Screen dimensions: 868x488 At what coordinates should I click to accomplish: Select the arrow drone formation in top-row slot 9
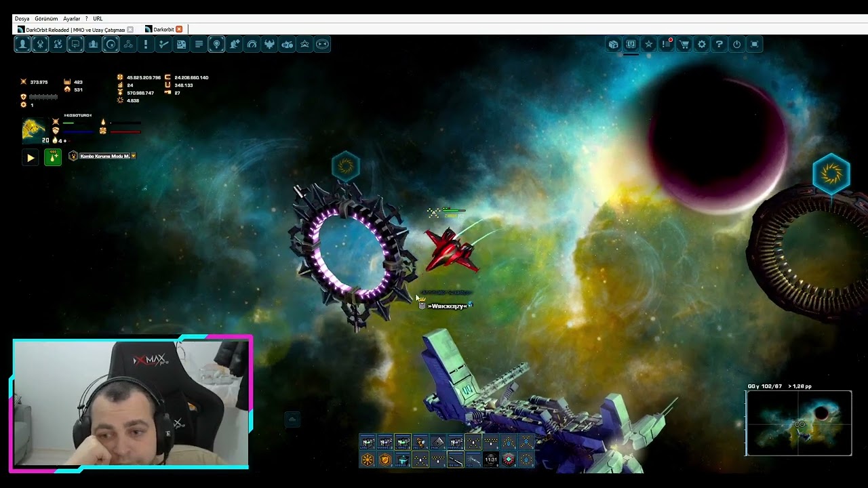pyautogui.click(x=509, y=442)
